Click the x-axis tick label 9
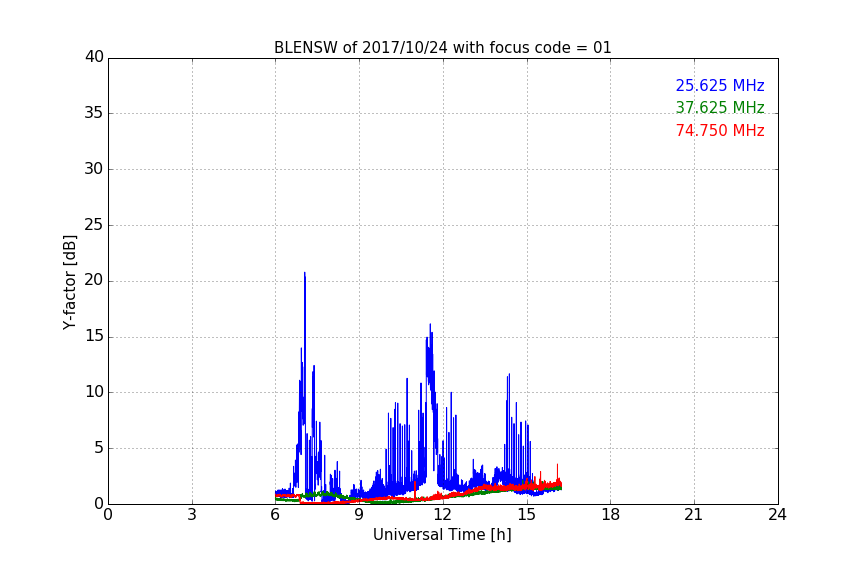 click(x=359, y=515)
